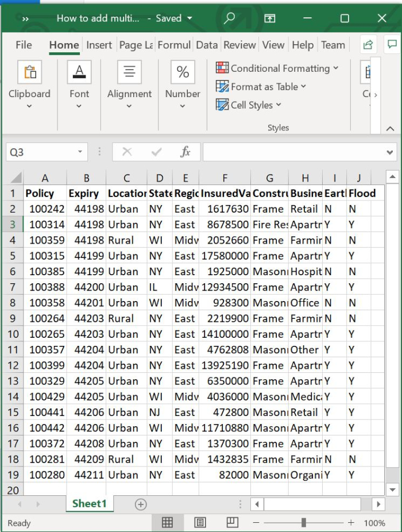Open the Formulas tab
Viewport: 402px width, 532px height.
(174, 45)
